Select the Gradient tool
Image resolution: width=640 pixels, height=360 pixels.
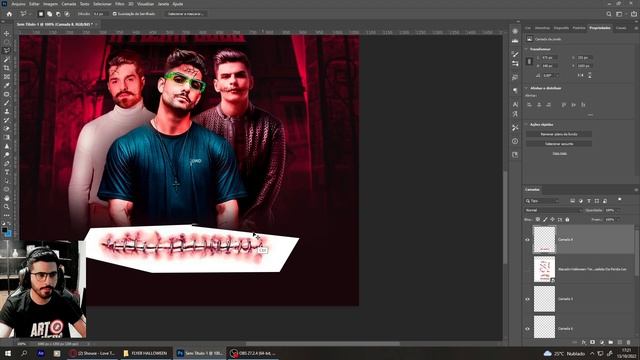(x=7, y=137)
